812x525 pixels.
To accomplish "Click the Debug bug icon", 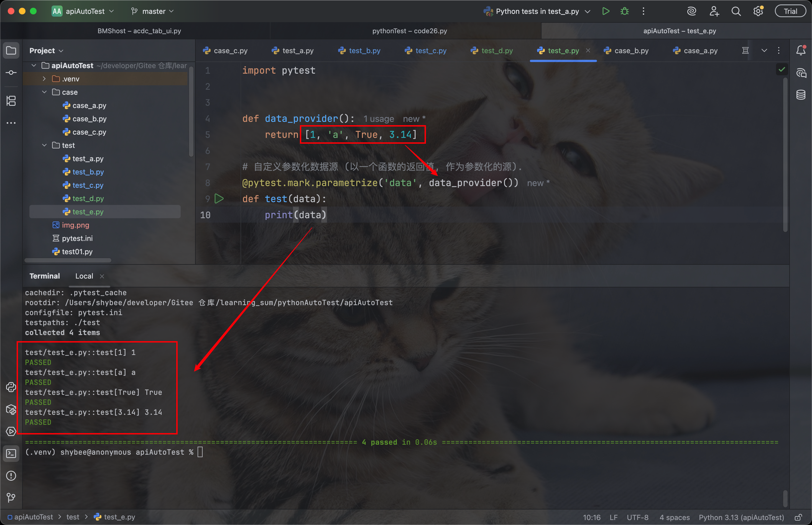I will 624,11.
